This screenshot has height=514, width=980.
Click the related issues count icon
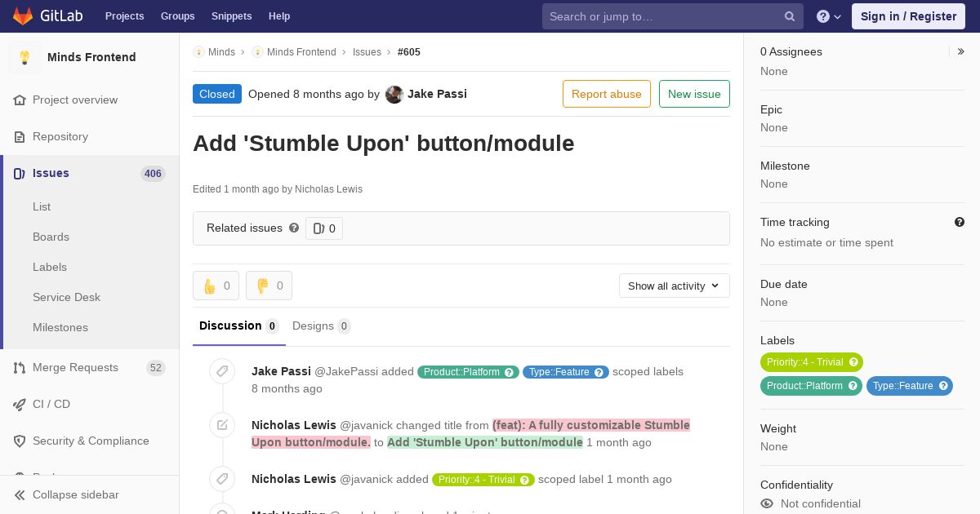pyautogui.click(x=318, y=228)
